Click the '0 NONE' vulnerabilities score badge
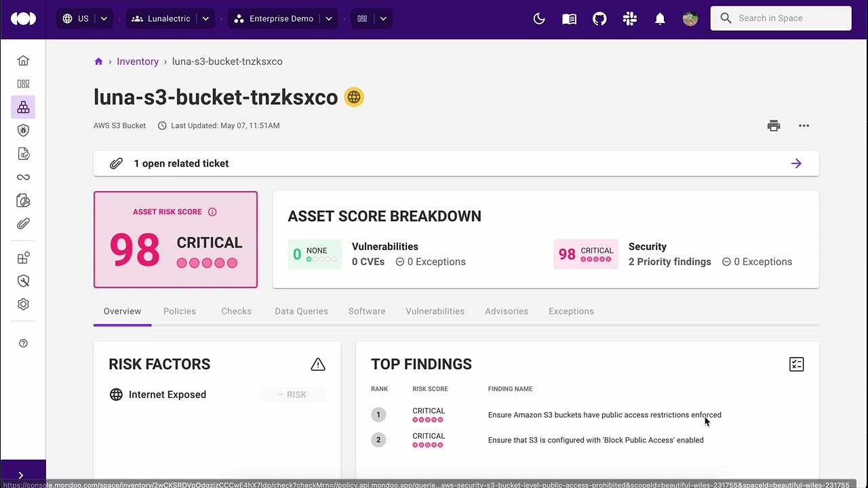 pyautogui.click(x=315, y=254)
